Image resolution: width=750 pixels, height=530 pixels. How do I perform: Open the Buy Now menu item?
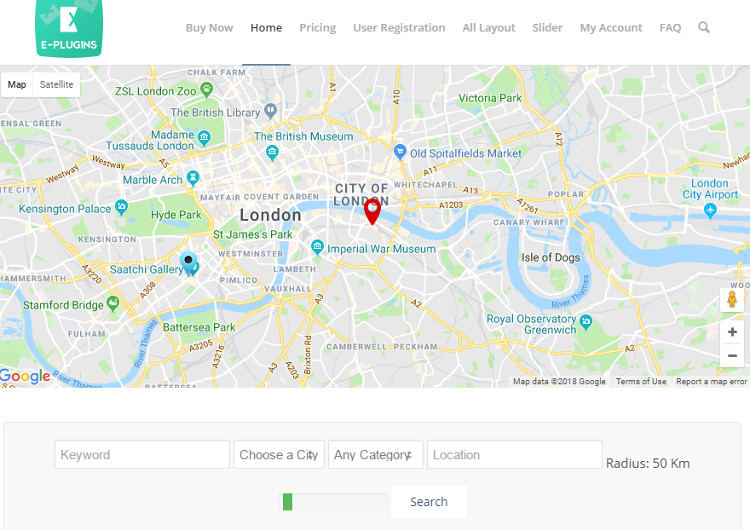210,28
